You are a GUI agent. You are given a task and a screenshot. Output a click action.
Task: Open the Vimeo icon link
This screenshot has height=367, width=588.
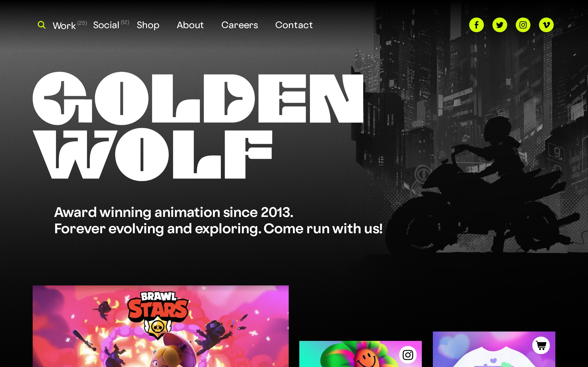pyautogui.click(x=546, y=25)
